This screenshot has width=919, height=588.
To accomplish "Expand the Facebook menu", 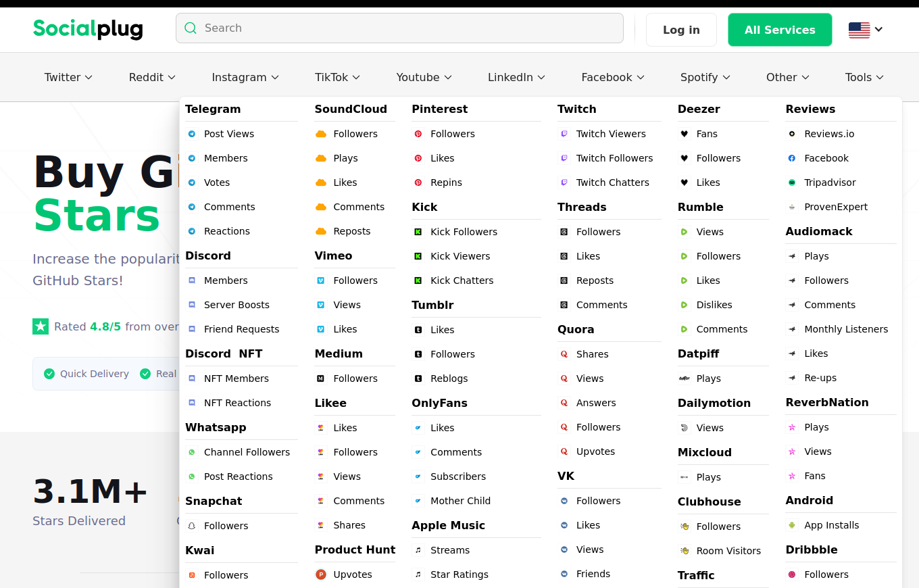I will (x=613, y=77).
